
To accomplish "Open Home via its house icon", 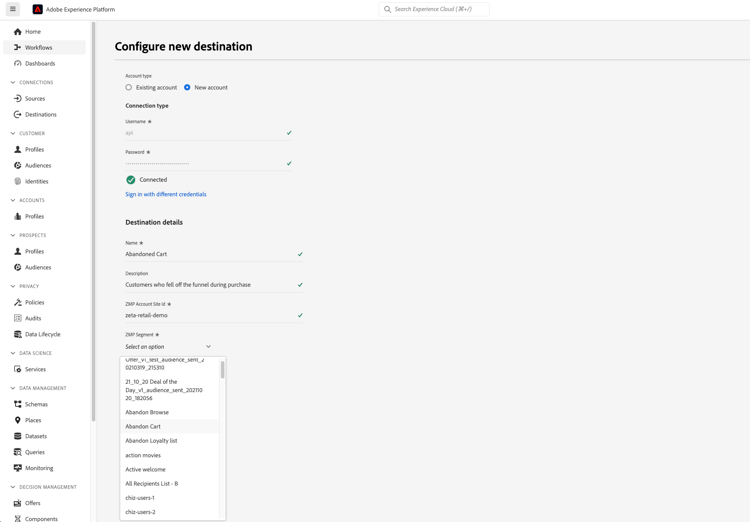I will click(18, 32).
